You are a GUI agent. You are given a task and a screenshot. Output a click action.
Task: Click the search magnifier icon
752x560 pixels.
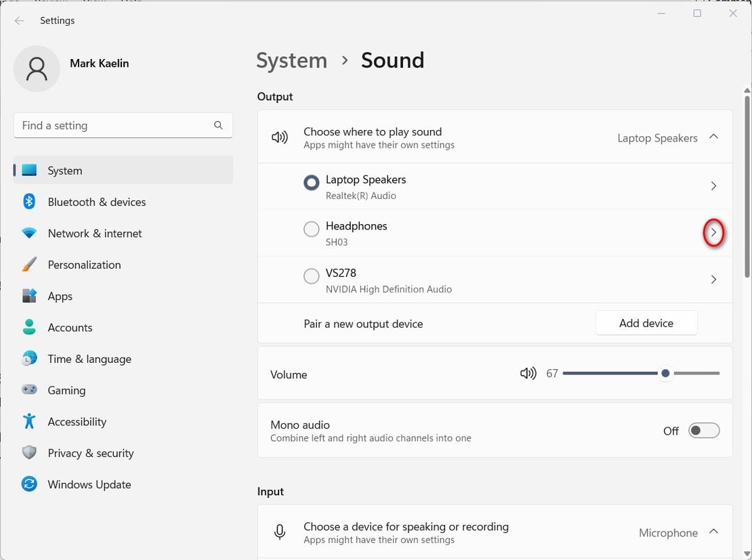click(x=218, y=125)
